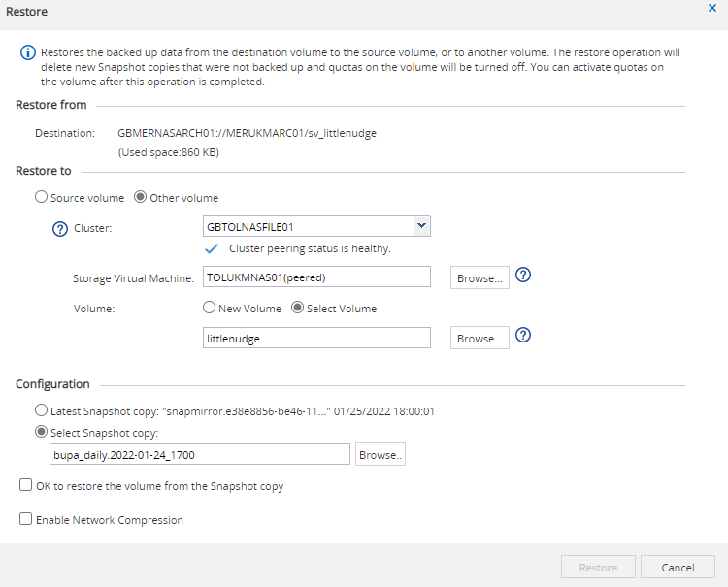Viewport: 728px width, 587px height.
Task: Check OK to restore the volume from Snapshot
Action: [x=25, y=486]
